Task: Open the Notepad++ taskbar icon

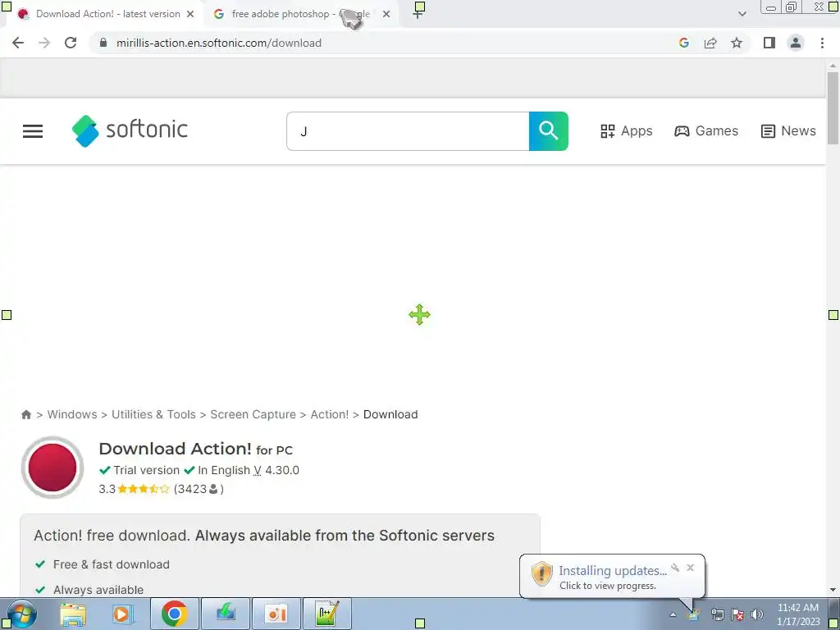Action: 326,614
